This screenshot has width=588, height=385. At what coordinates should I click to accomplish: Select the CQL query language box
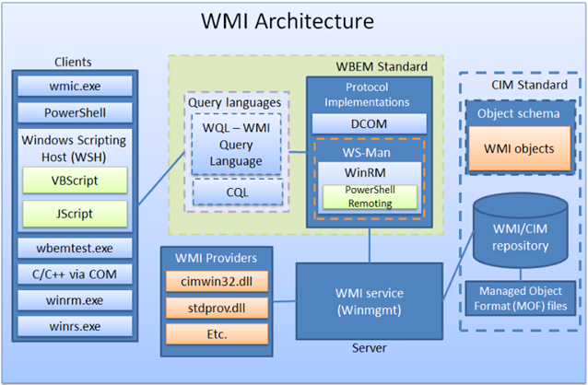238,192
